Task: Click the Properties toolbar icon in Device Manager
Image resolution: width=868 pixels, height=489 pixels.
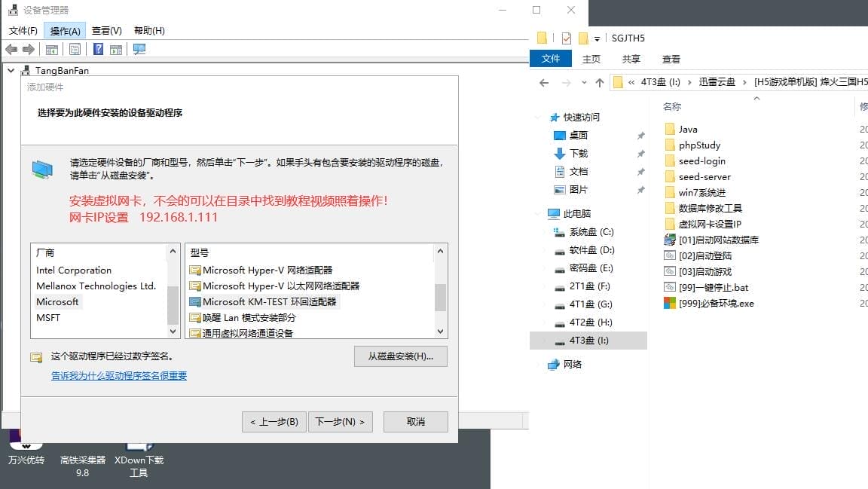Action: click(x=75, y=50)
